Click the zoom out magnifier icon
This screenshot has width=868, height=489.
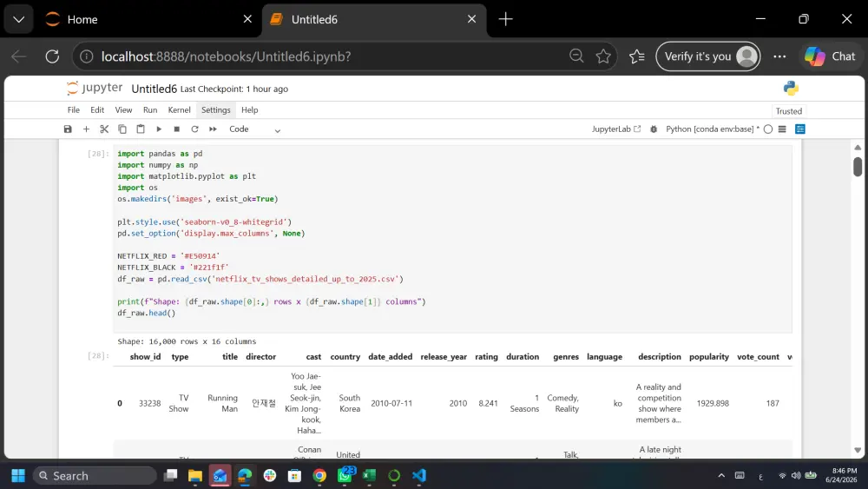click(x=577, y=56)
